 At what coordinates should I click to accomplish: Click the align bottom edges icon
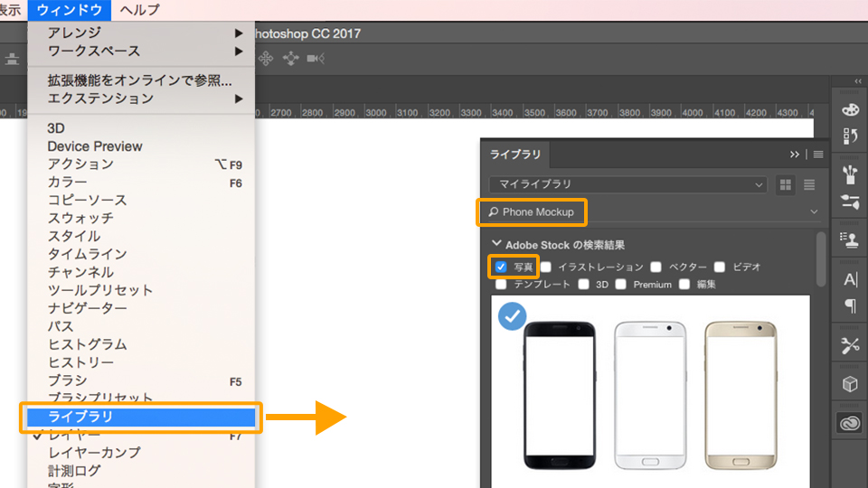click(x=12, y=59)
